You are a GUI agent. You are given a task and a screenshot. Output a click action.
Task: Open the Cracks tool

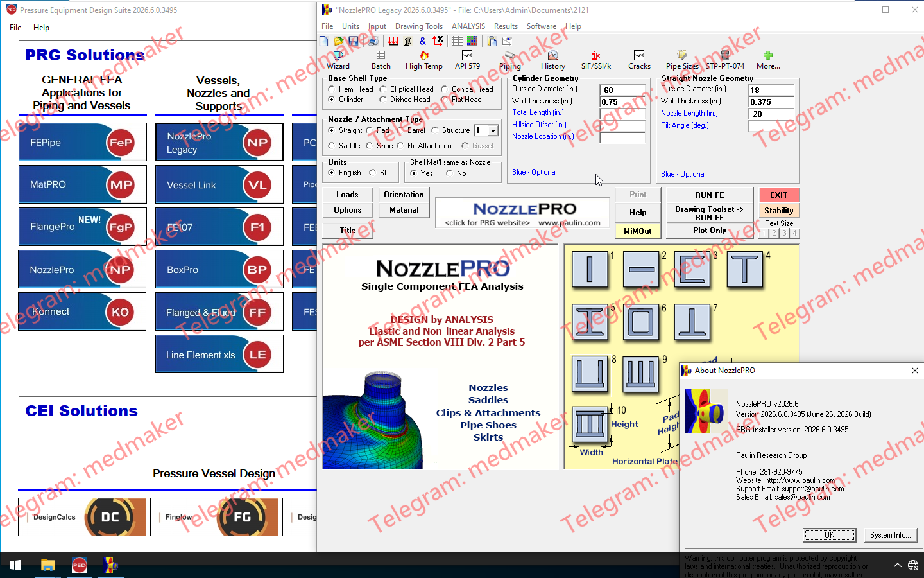639,60
